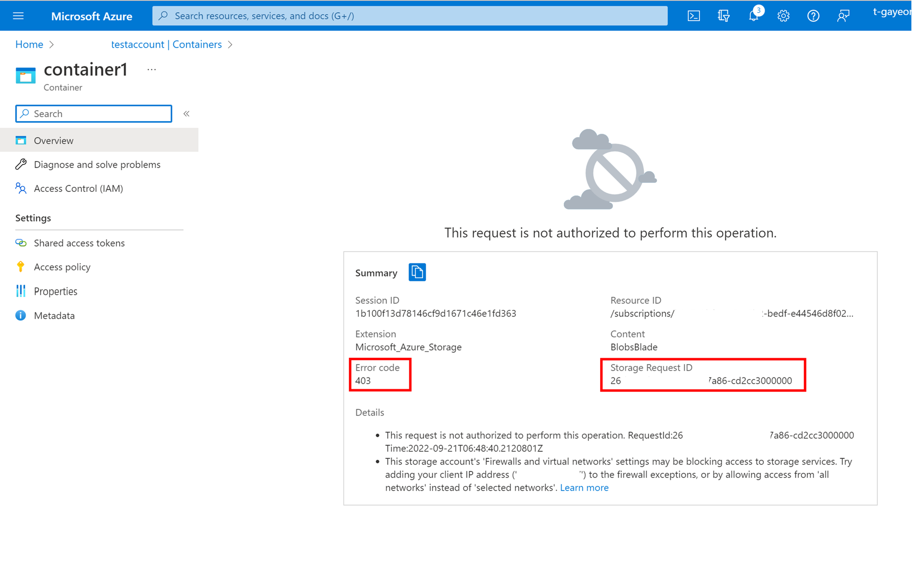Go to Access Control (IAM)
This screenshot has height=588, width=912.
78,188
